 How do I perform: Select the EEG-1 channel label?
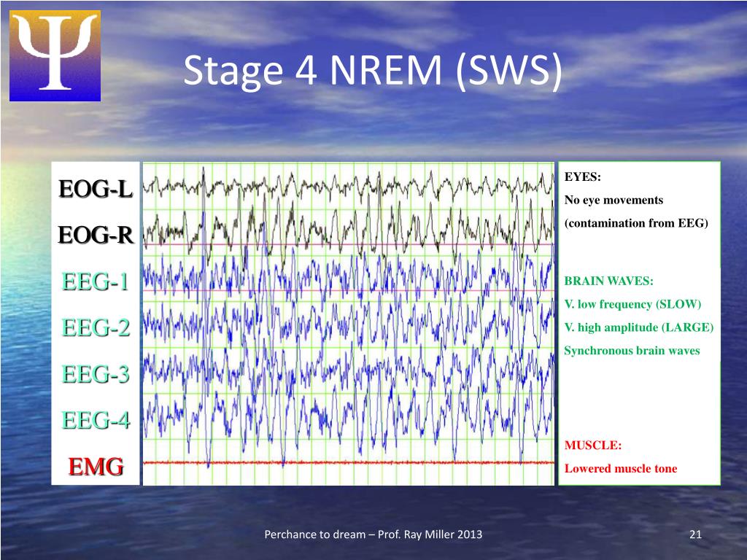pyautogui.click(x=96, y=281)
